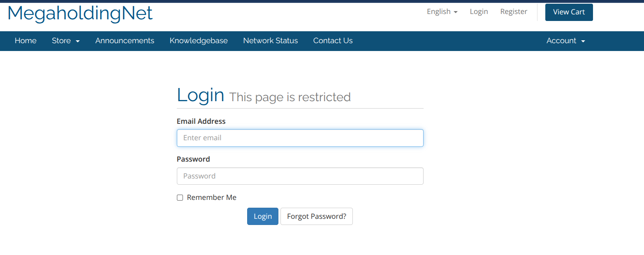Click the Email Address input field
Screen dimensions: 644x255
coord(300,138)
